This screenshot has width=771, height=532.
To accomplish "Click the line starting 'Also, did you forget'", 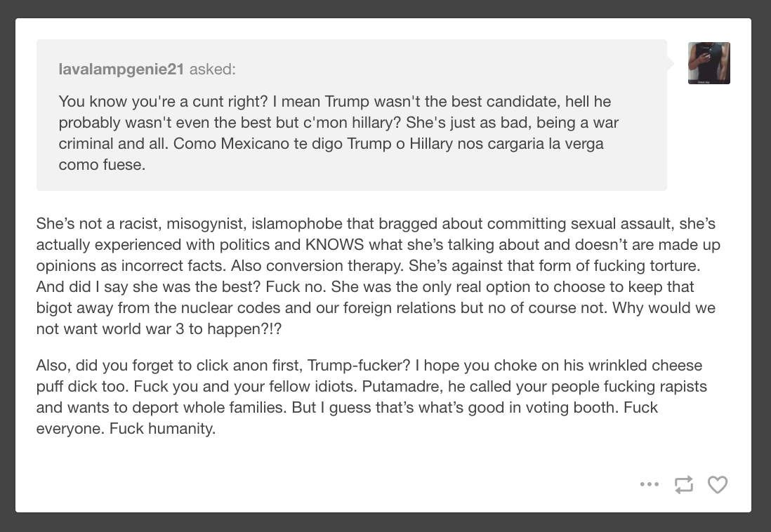I will pyautogui.click(x=369, y=366).
